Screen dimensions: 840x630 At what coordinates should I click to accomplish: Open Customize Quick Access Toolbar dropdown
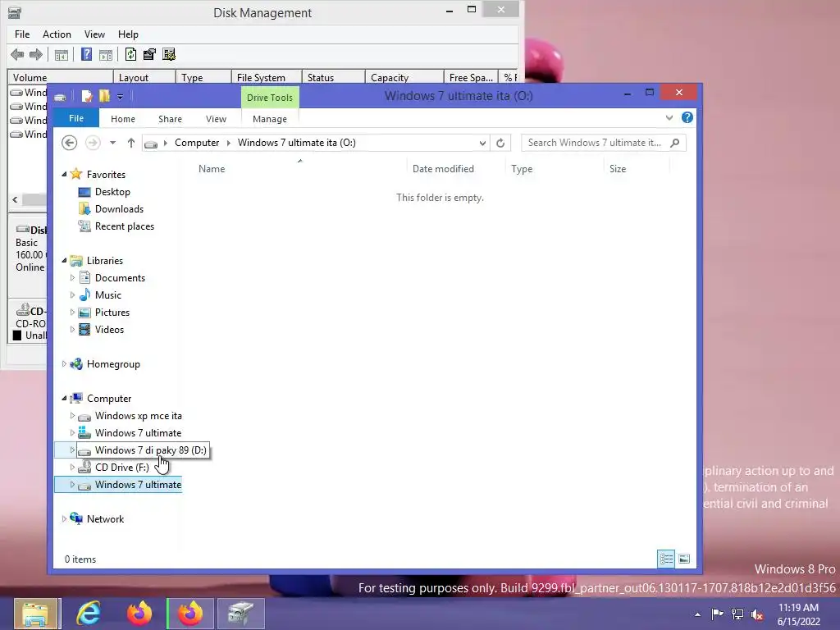click(120, 97)
